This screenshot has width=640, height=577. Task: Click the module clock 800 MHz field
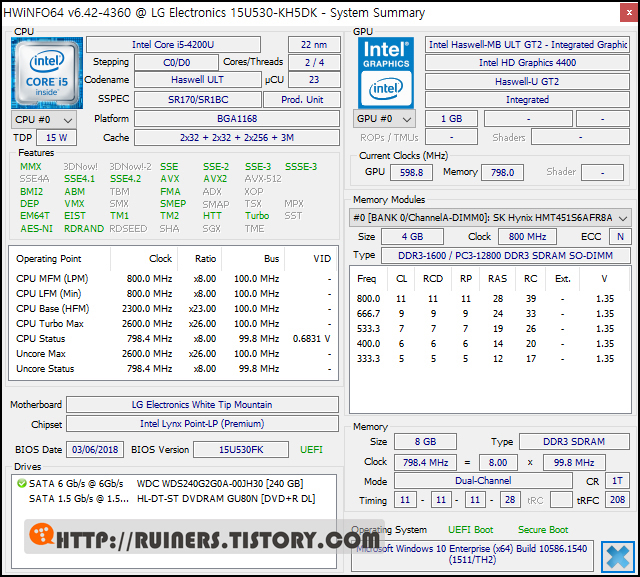(527, 237)
